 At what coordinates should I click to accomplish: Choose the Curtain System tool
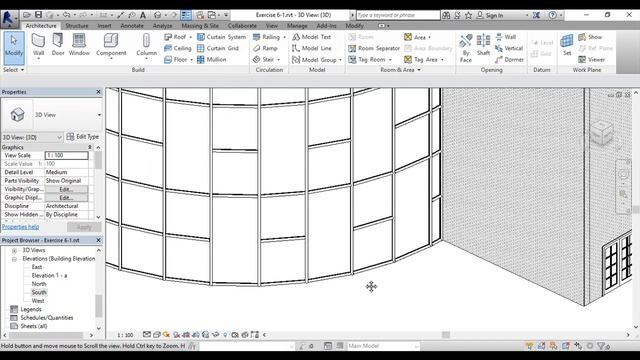click(x=222, y=37)
